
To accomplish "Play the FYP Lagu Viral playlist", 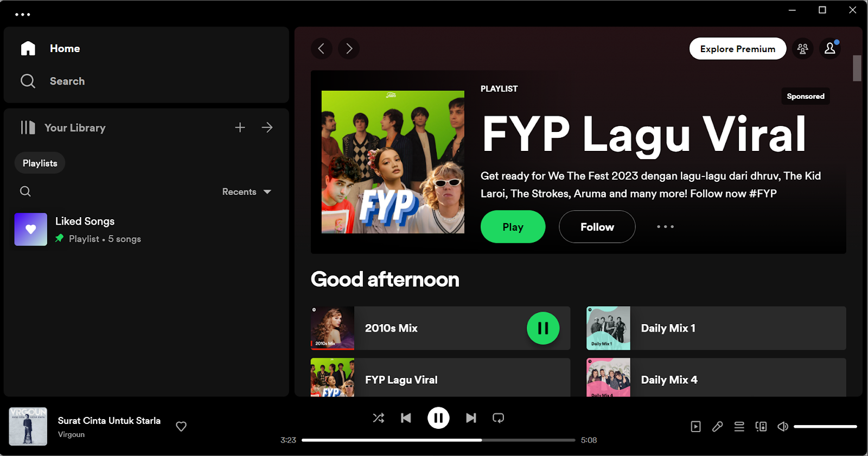I will click(x=513, y=226).
